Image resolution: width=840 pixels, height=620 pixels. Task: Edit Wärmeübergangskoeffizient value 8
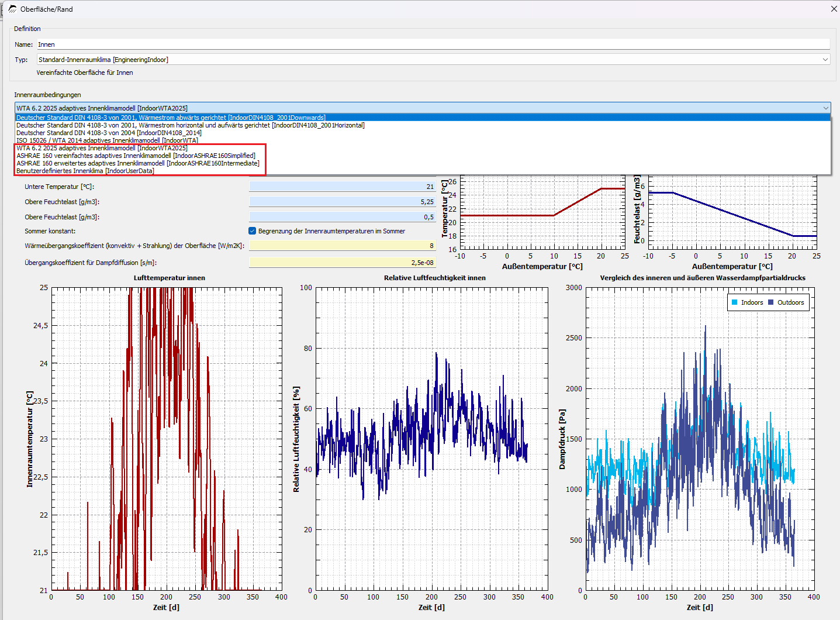click(x=343, y=246)
